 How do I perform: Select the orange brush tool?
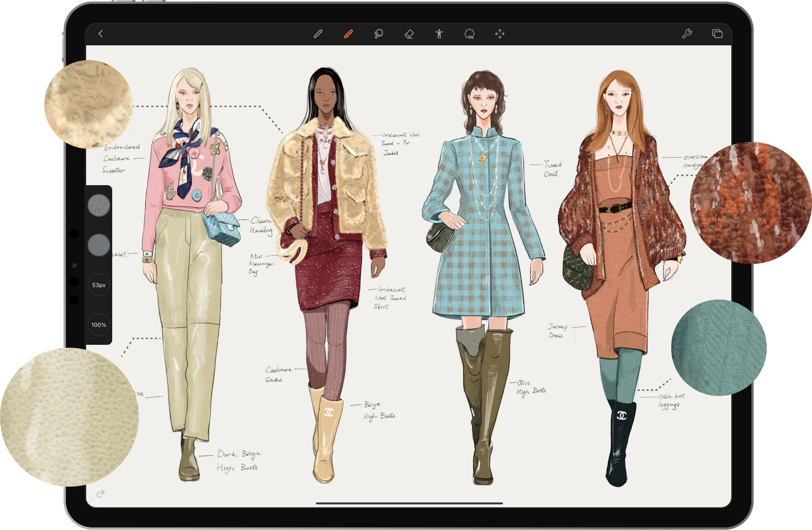[348, 33]
